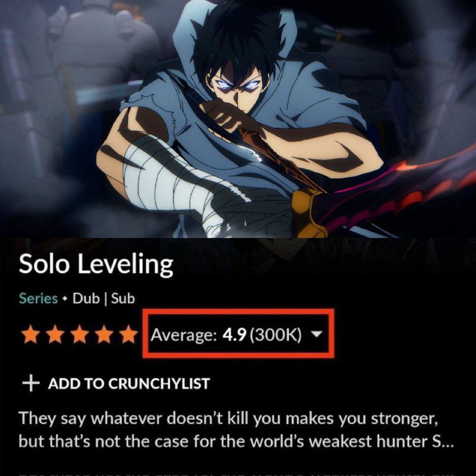Select the Dub audio label
Screen dimensions: 476x476
pyautogui.click(x=86, y=299)
